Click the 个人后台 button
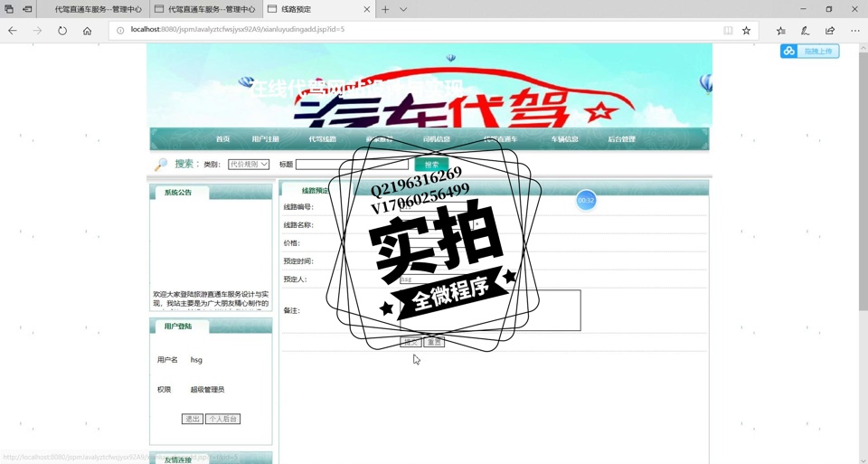Image resolution: width=868 pixels, height=464 pixels. point(222,419)
